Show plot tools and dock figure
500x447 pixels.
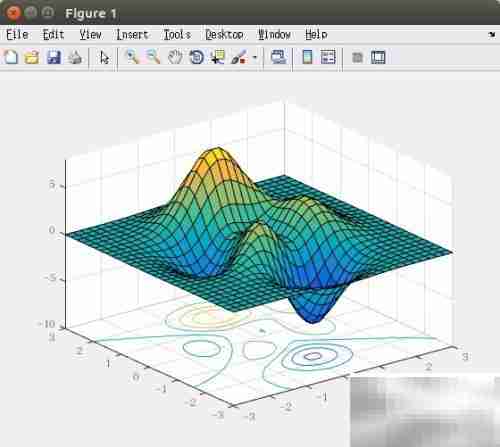378,57
